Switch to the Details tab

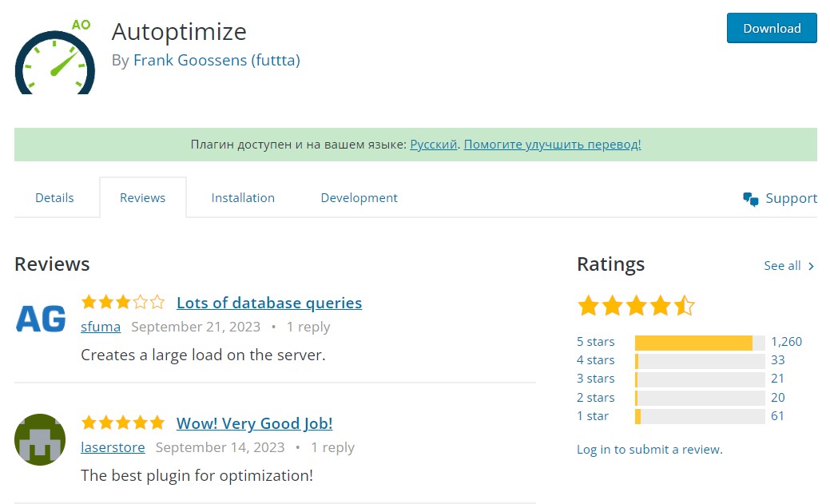pyautogui.click(x=54, y=198)
